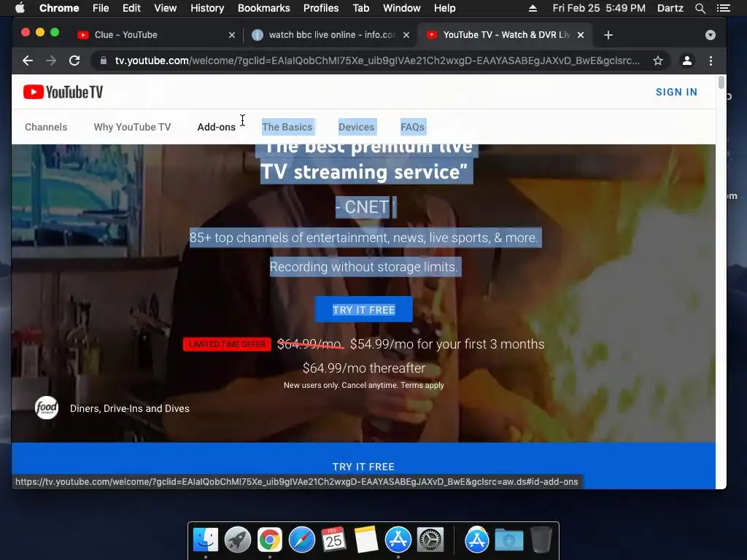747x560 pixels.
Task: Close the watch bbc live online tab
Action: pos(406,35)
